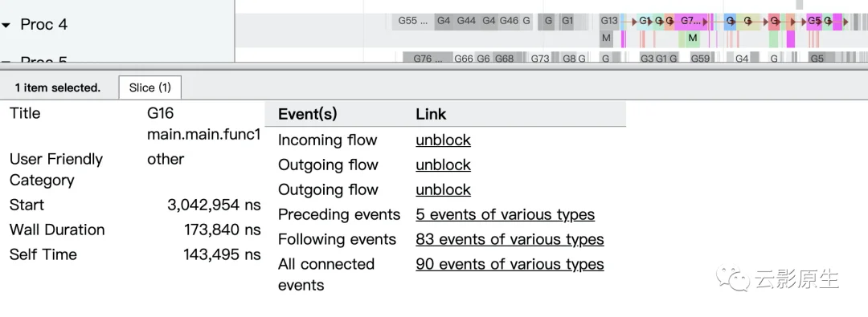The width and height of the screenshot is (868, 317).
Task: Select the G44 slice in Proc 4
Action: pos(466,22)
